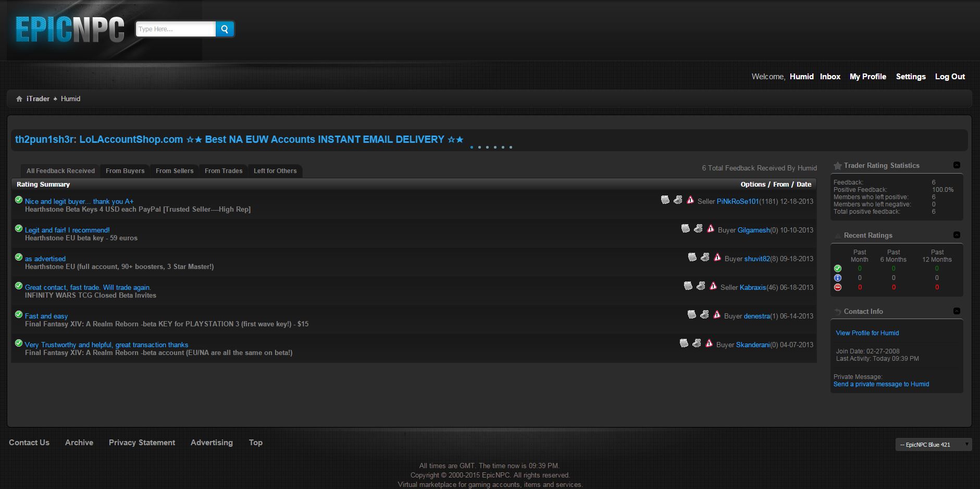Click green check beside 'Nice and legit buyer'
980x489 pixels.
tap(19, 200)
